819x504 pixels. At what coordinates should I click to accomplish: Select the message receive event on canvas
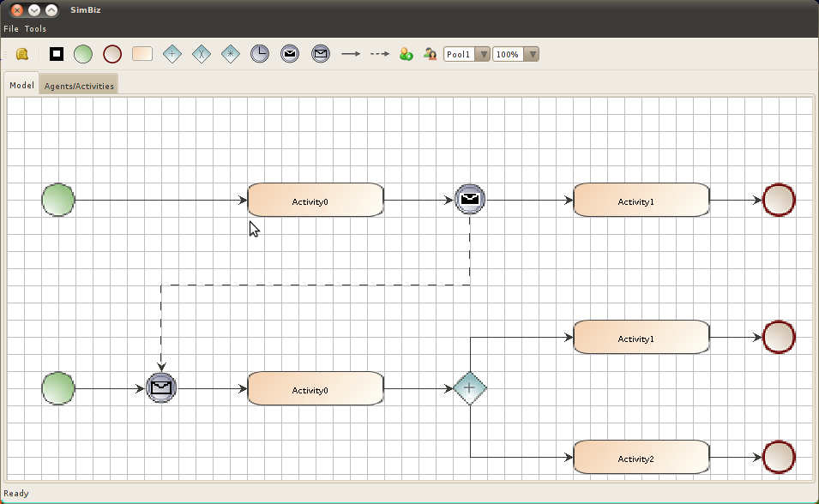161,388
